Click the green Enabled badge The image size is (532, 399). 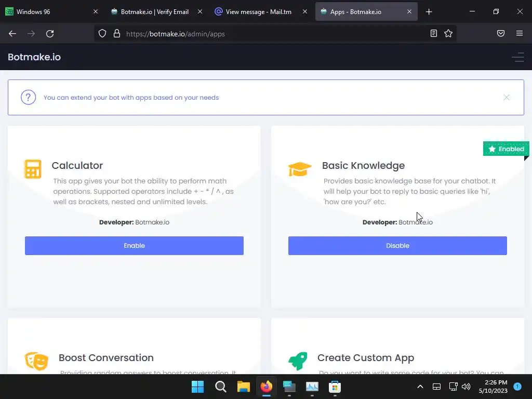506,149
